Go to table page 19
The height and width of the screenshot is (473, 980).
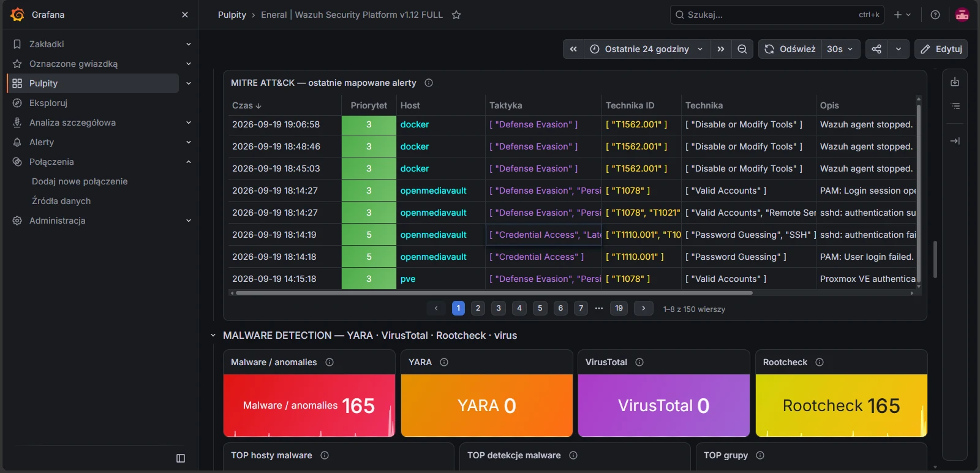click(619, 308)
